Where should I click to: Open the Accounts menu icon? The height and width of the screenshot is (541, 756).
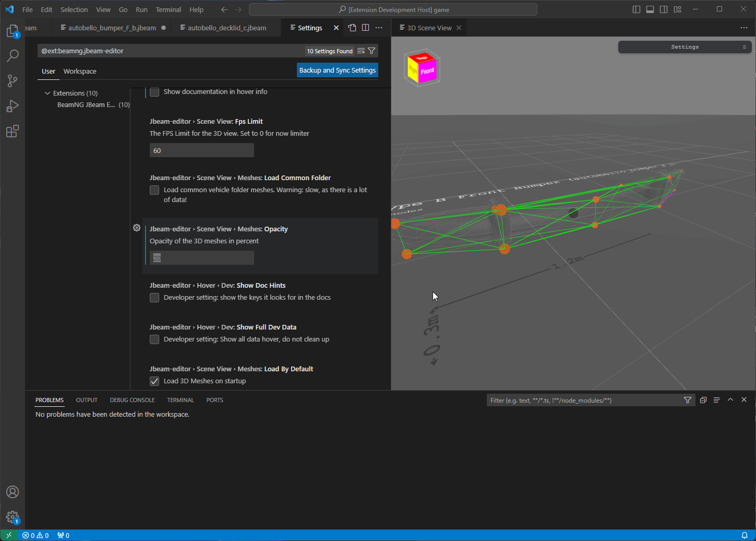[x=13, y=492]
